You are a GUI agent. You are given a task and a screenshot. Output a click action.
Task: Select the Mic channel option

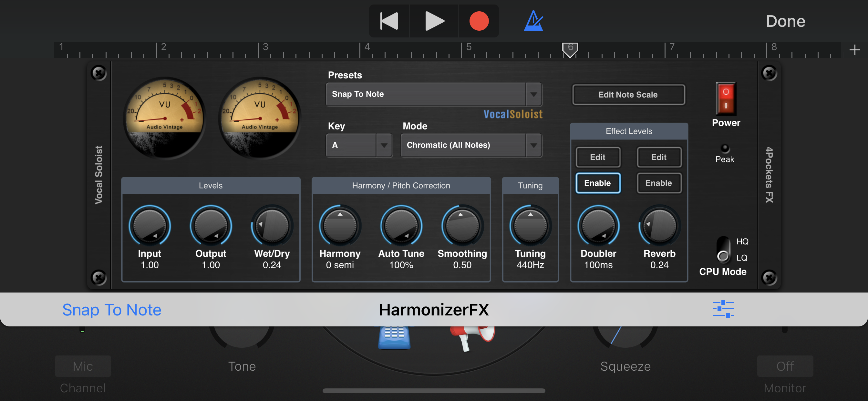coord(83,366)
